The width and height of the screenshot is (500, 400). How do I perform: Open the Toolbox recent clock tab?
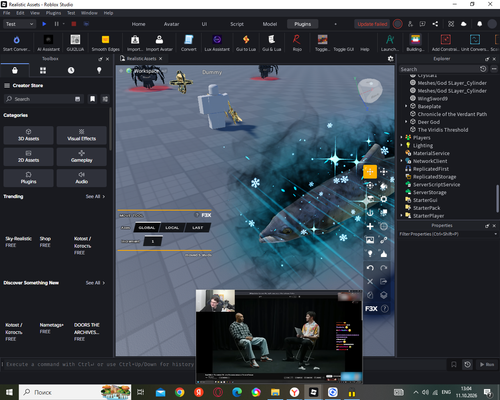tap(71, 70)
